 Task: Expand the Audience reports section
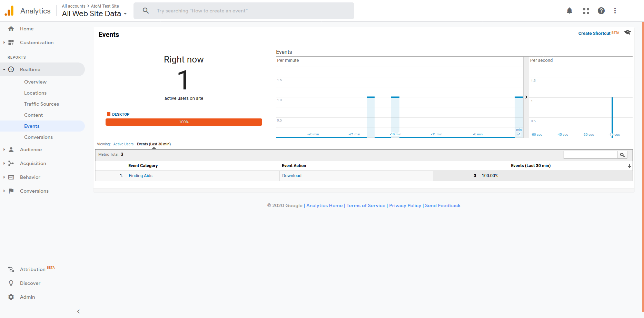(31, 150)
